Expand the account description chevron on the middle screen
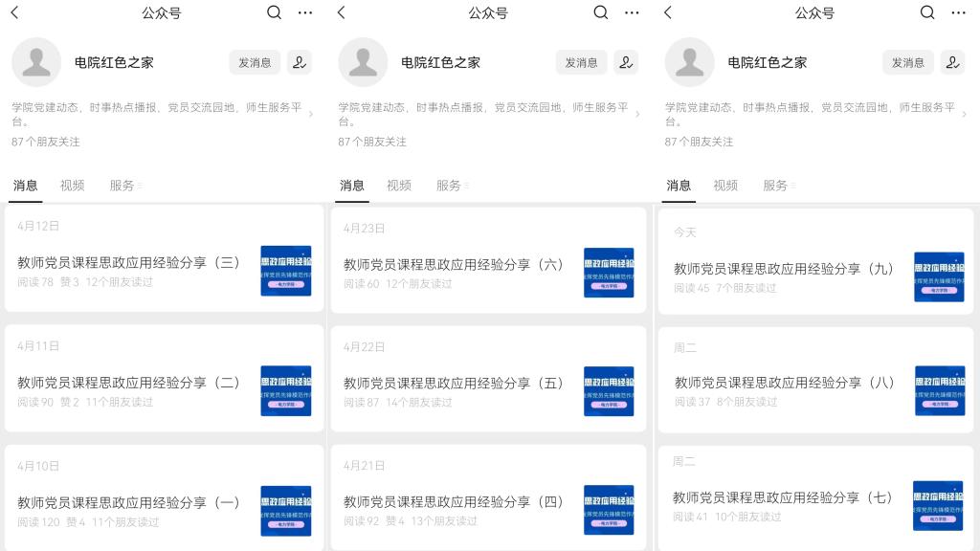The image size is (980, 551). pyautogui.click(x=636, y=115)
